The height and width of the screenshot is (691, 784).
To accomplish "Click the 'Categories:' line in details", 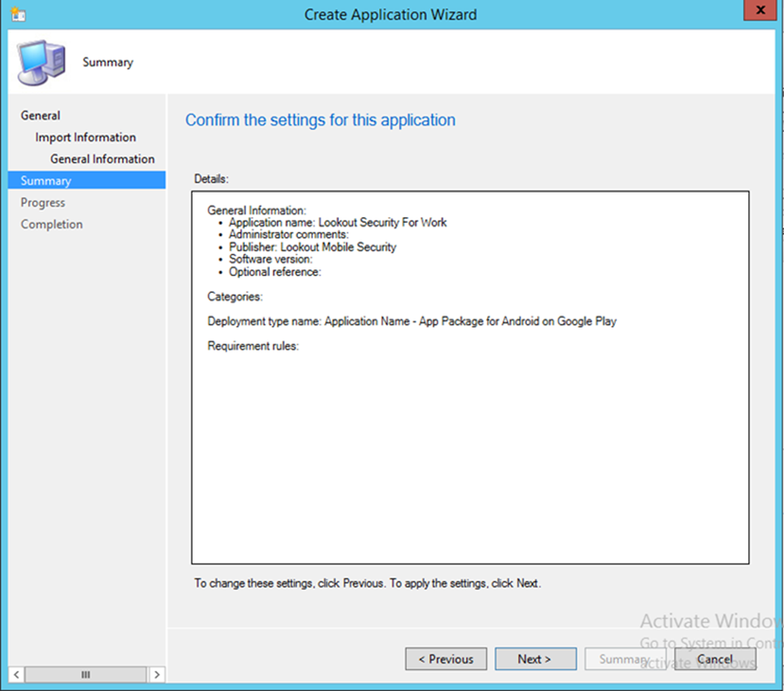I will coord(235,296).
